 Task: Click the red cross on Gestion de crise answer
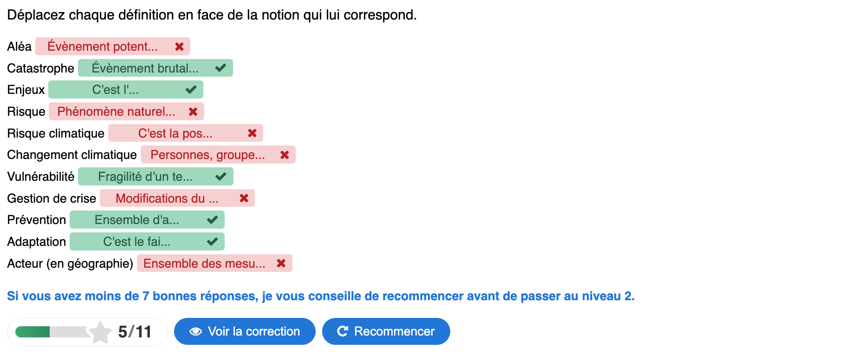[x=244, y=198]
